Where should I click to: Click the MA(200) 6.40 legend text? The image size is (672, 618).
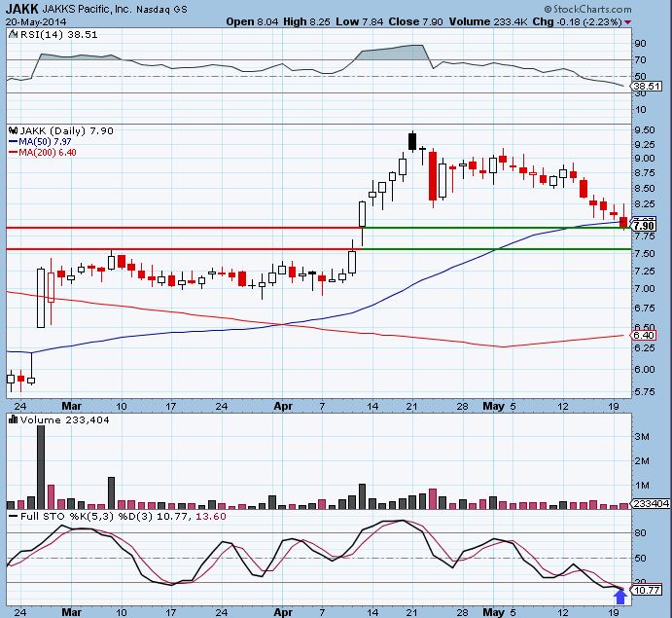coord(48,152)
